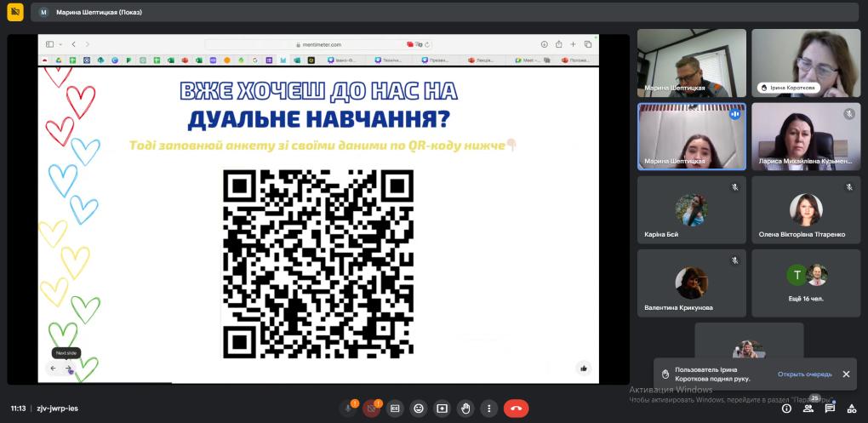
Task: Switch to the "Положе..." Safari tab
Action: tap(576, 60)
